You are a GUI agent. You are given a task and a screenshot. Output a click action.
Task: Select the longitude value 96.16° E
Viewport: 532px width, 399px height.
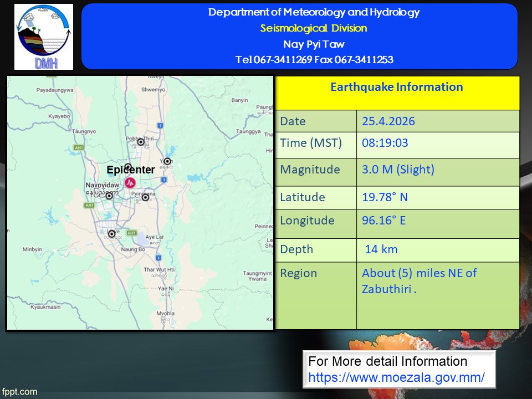click(383, 221)
